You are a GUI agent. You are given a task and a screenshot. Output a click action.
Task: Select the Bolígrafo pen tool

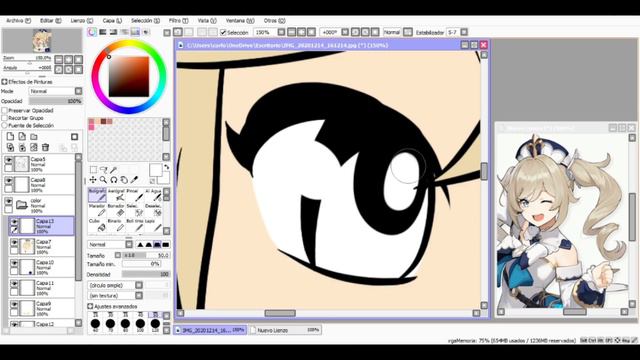click(97, 195)
